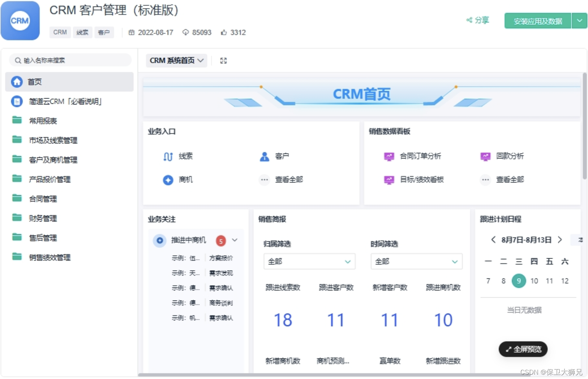This screenshot has width=588, height=379.
Task: Open the 需求发现 opportunity row
Action: click(202, 273)
